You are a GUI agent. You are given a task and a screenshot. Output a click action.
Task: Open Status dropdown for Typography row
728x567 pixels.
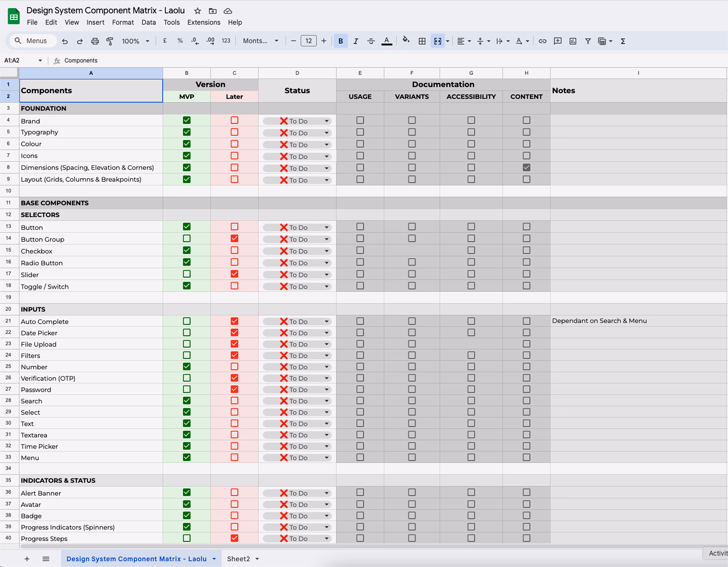click(x=327, y=133)
